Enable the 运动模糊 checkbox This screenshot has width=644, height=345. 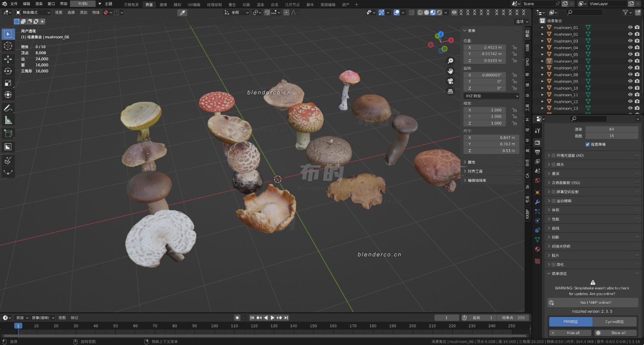(x=554, y=201)
